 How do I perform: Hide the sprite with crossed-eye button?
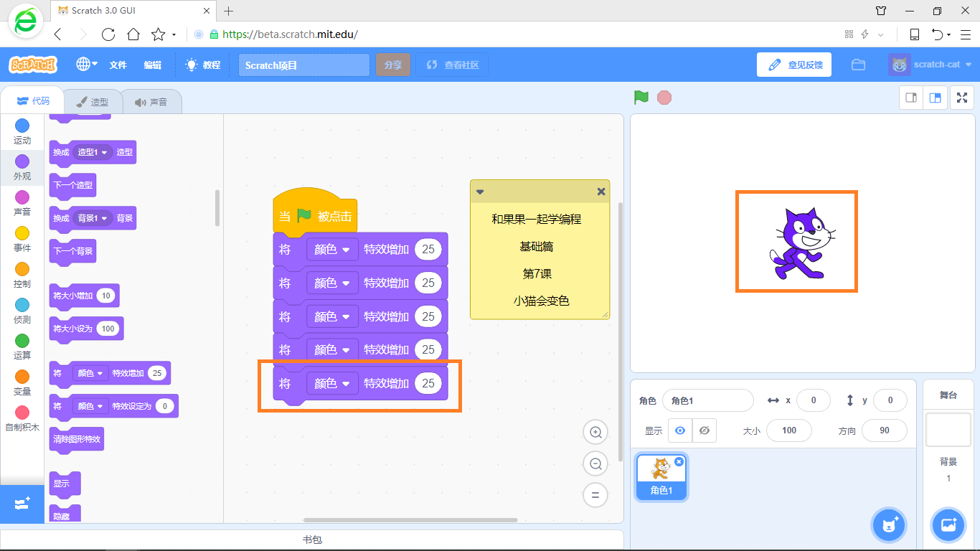click(705, 430)
